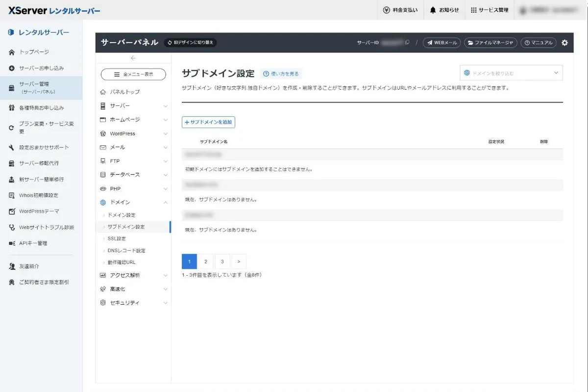Screen dimensions: 588x392
Task: Click the 使い方を見る help link
Action: pos(281,74)
